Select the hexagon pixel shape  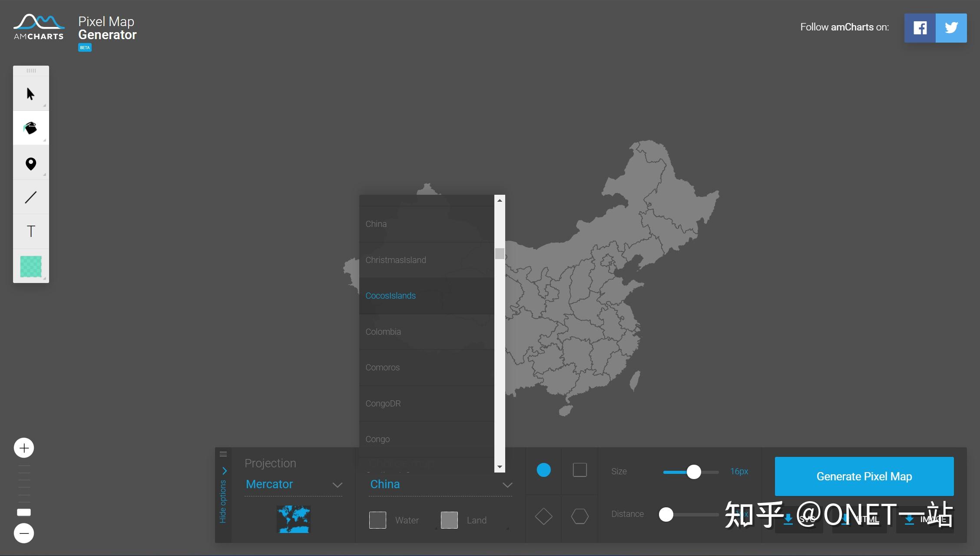(x=580, y=516)
